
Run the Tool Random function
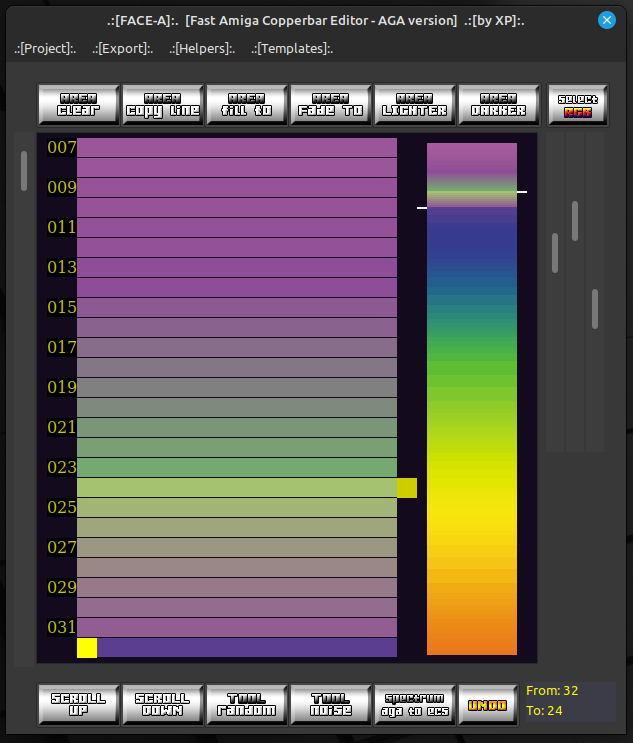coord(247,704)
